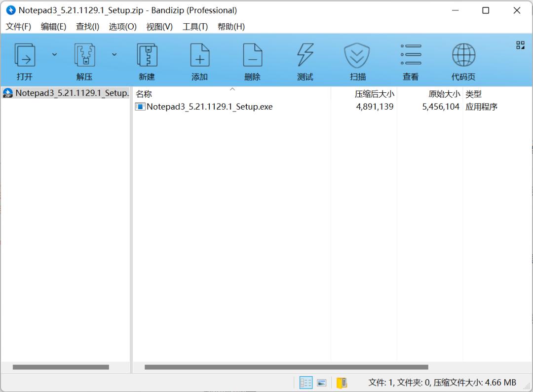Screen dimensions: 533x392
Task: Sort by the 压缩后大小 column header
Action: pos(374,94)
